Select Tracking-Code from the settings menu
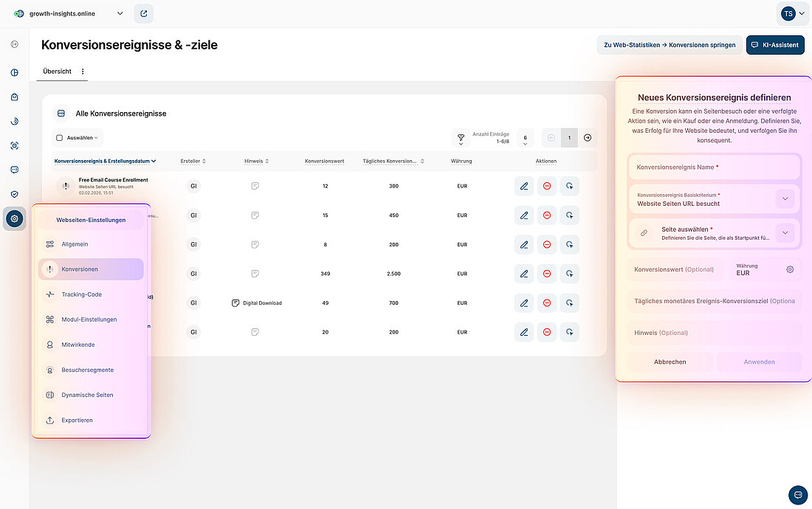This screenshot has width=812, height=509. point(83,294)
